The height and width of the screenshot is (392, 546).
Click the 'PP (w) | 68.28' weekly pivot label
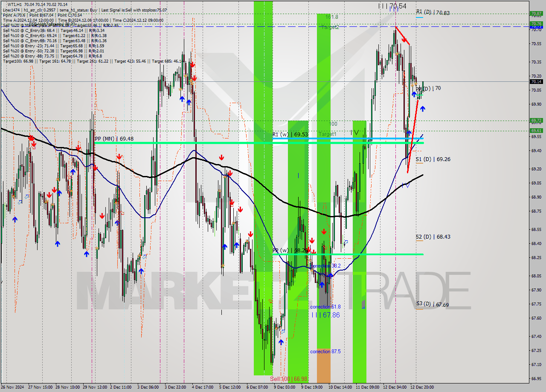click(290, 250)
